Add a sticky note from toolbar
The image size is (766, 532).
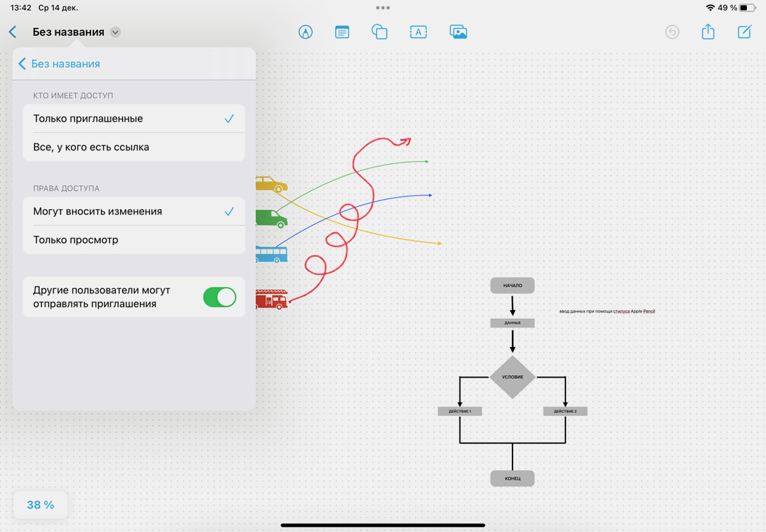point(342,32)
